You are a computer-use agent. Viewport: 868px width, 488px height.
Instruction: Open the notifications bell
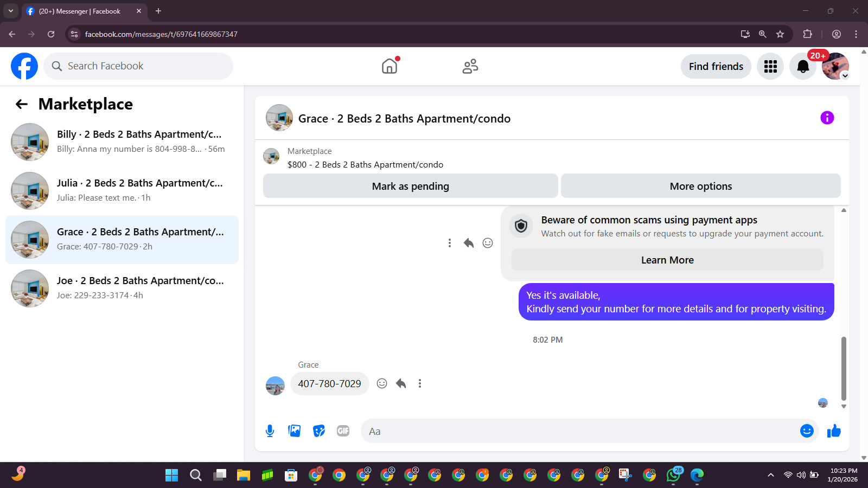pos(803,67)
